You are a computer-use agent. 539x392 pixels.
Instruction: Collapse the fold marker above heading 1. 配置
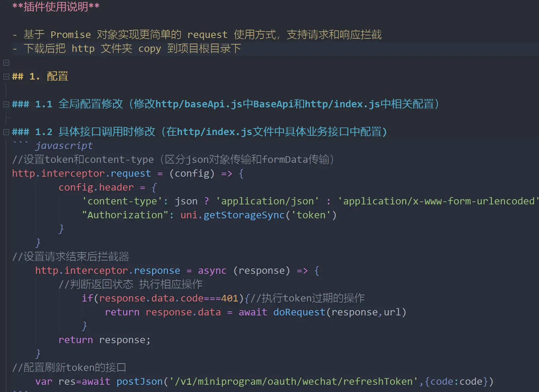6,62
